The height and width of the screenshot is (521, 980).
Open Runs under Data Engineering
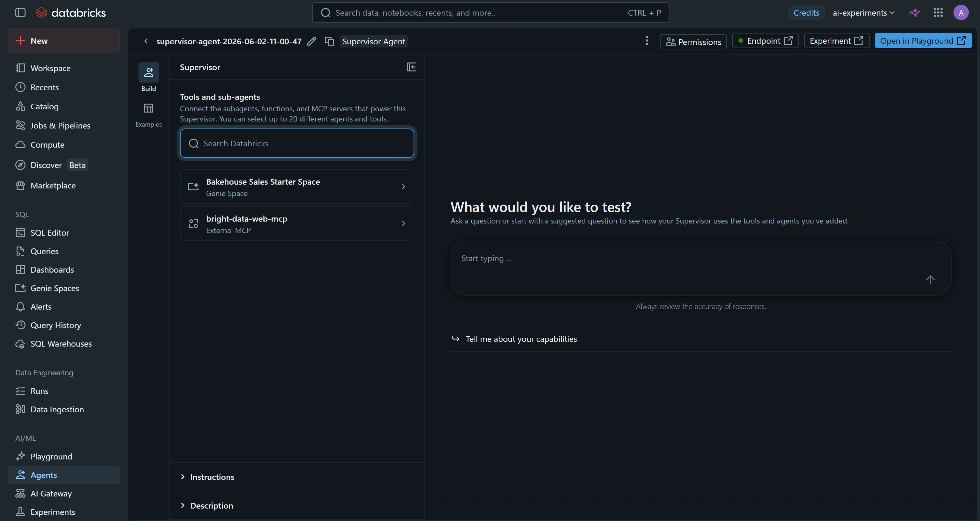pos(64,391)
